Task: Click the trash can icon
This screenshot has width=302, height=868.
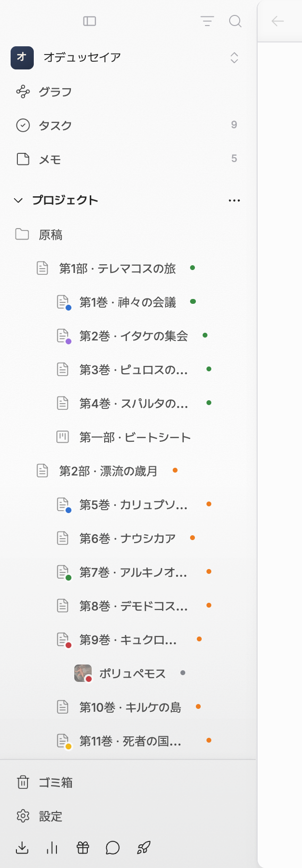Action: (23, 782)
